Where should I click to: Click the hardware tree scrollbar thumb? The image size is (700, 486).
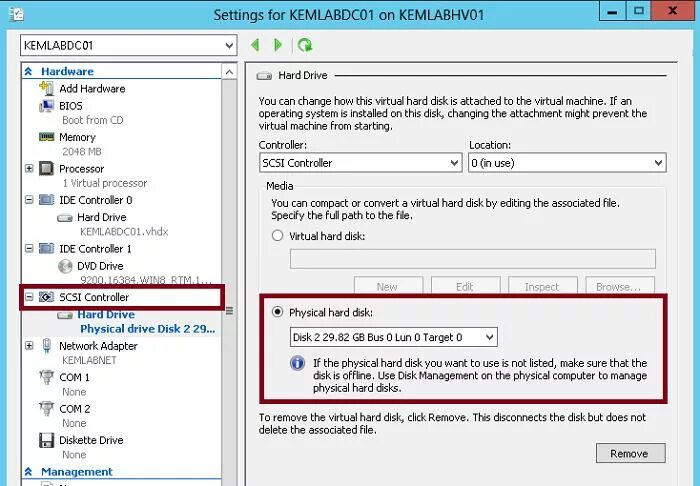click(x=229, y=311)
